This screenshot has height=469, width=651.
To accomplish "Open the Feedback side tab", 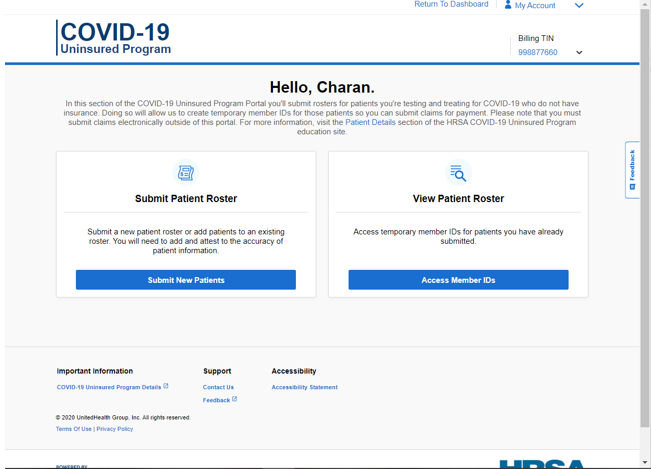I will point(632,170).
